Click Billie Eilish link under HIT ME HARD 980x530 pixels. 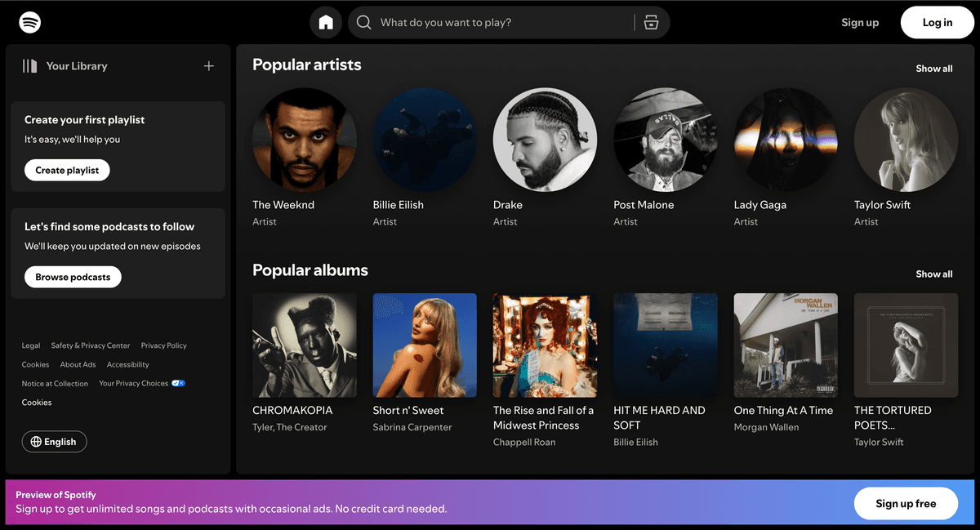click(636, 442)
